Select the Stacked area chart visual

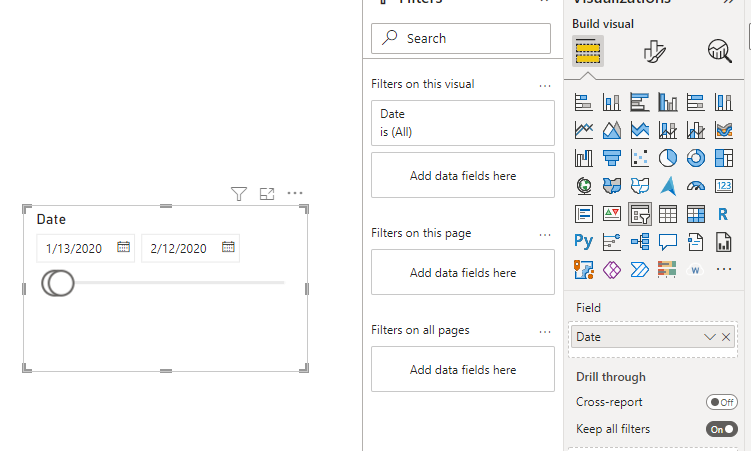(639, 130)
